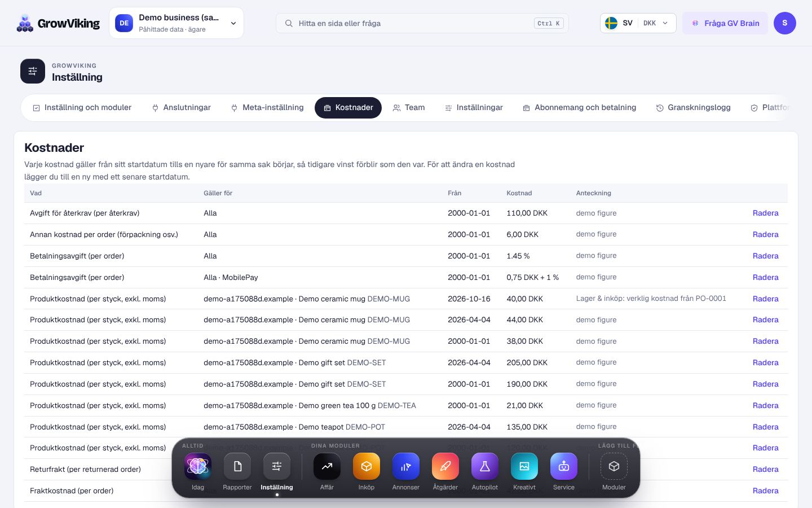Image resolution: width=812 pixels, height=508 pixels.
Task: Focus the Hitta en sida search field
Action: tap(422, 23)
